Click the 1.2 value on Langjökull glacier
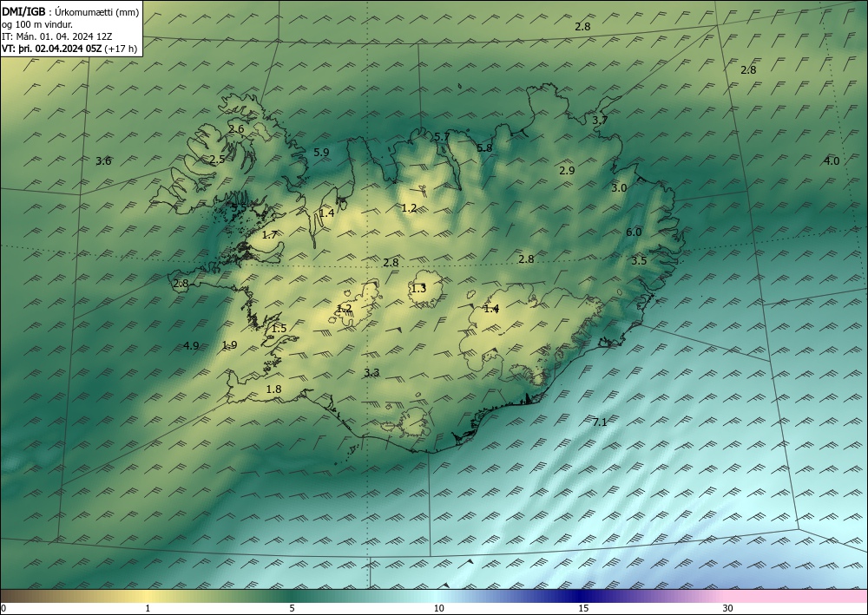868x615 pixels. pyautogui.click(x=345, y=309)
